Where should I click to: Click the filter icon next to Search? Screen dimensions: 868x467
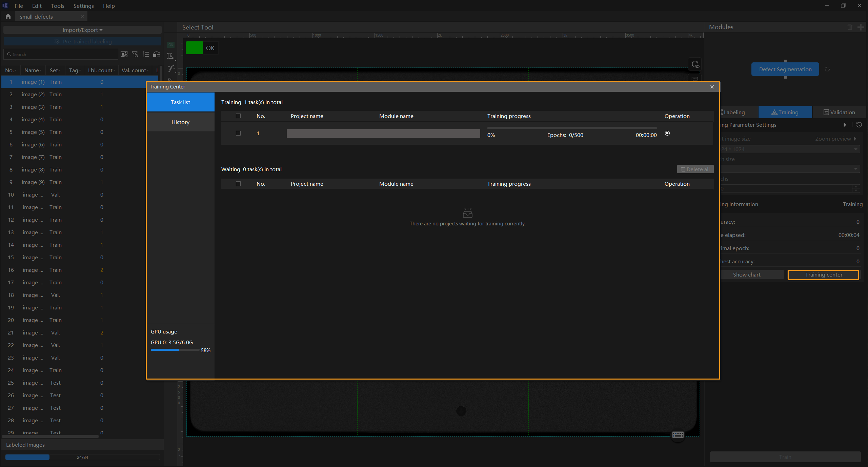tap(135, 54)
